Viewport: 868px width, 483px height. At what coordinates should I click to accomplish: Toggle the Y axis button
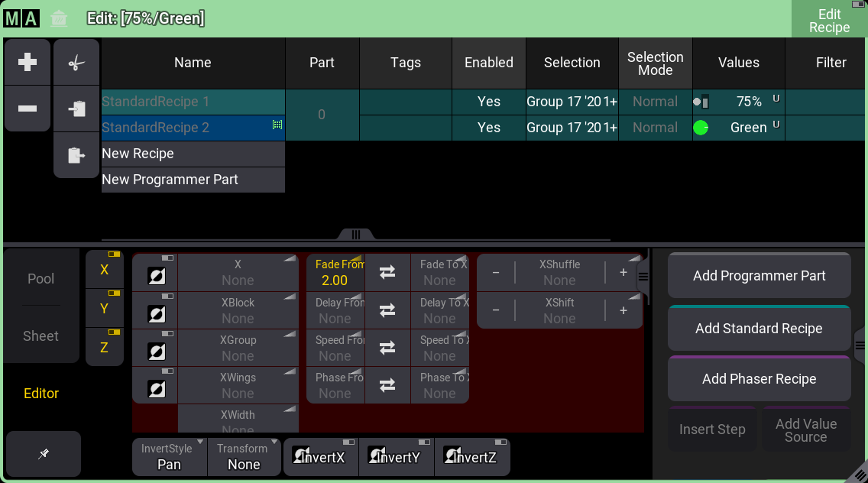[105, 309]
